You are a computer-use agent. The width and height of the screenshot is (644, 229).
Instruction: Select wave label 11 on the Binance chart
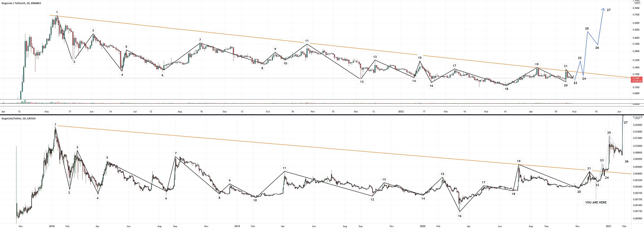click(x=307, y=41)
